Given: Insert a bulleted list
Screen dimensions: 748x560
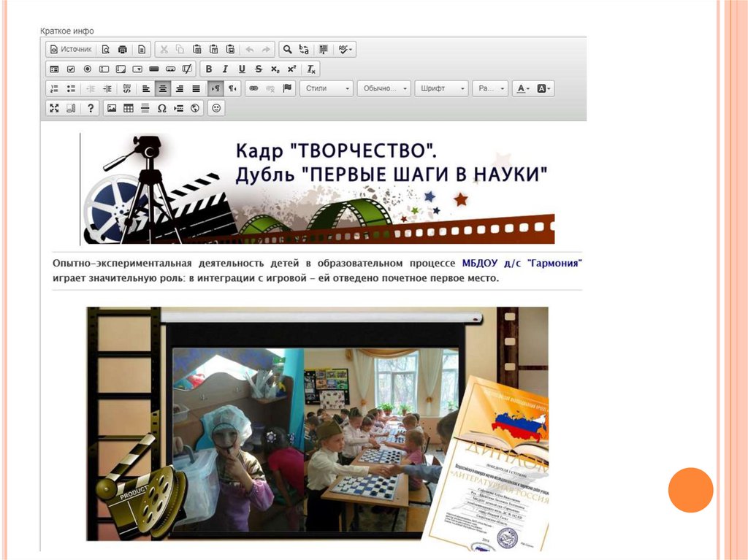Looking at the screenshot, I should pyautogui.click(x=71, y=88).
